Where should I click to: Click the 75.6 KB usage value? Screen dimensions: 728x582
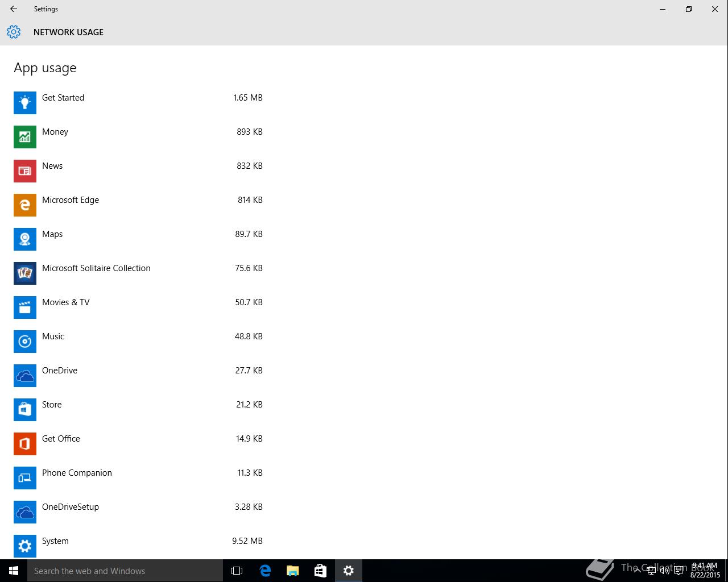tap(249, 268)
